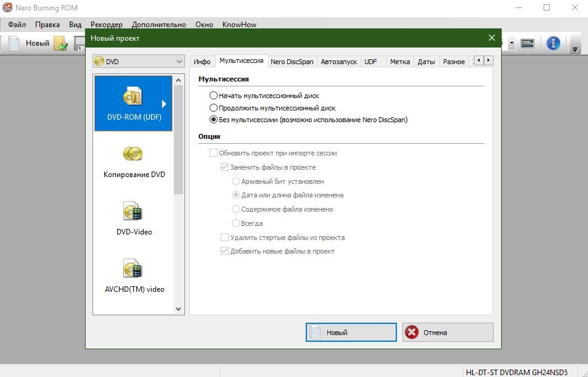Screen dimensions: 588x377
Task: Minimize the Nero Burning ROM window
Action: tap(518, 7)
